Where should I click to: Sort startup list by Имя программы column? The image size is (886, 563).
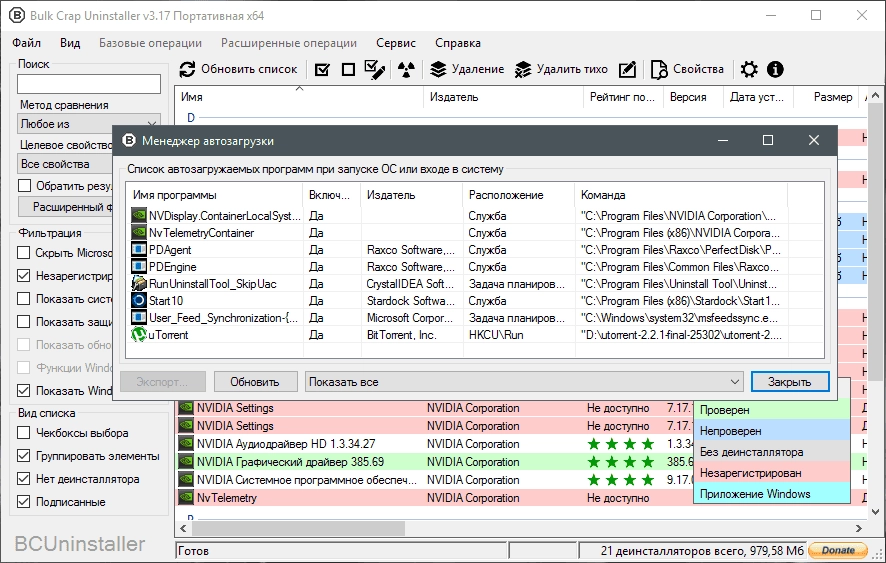214,195
